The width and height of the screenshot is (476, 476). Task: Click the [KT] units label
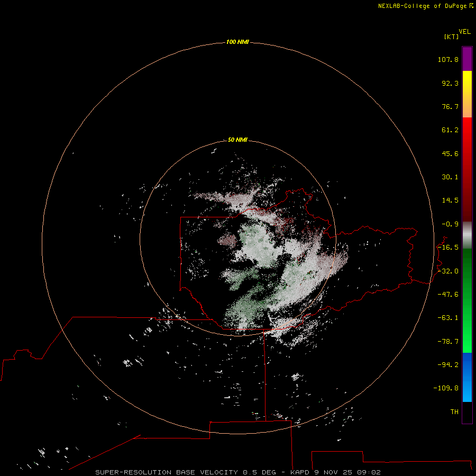452,36
